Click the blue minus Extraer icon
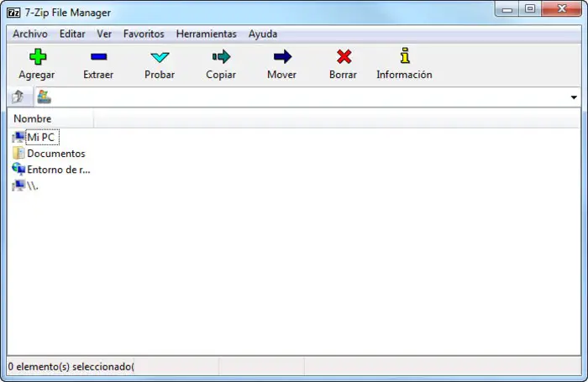 point(98,57)
